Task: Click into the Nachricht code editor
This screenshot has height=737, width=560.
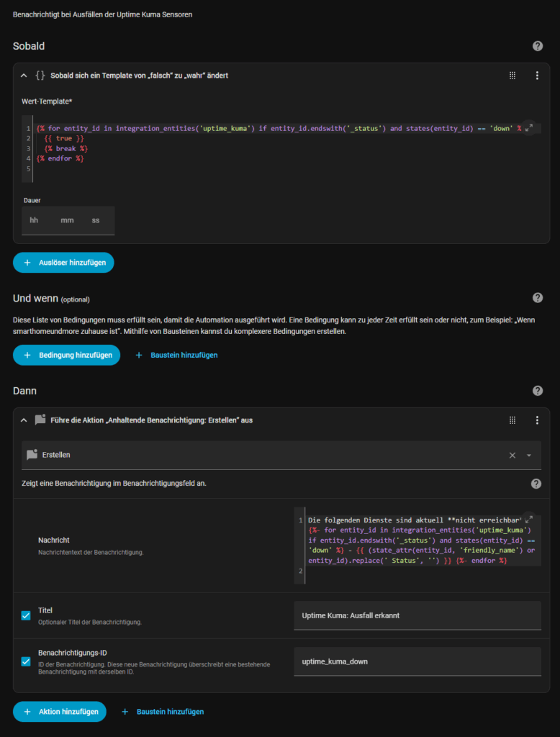Action: pyautogui.click(x=417, y=546)
